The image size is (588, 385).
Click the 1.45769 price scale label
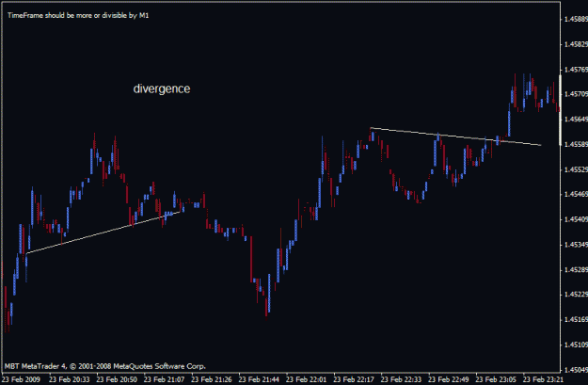[576, 70]
